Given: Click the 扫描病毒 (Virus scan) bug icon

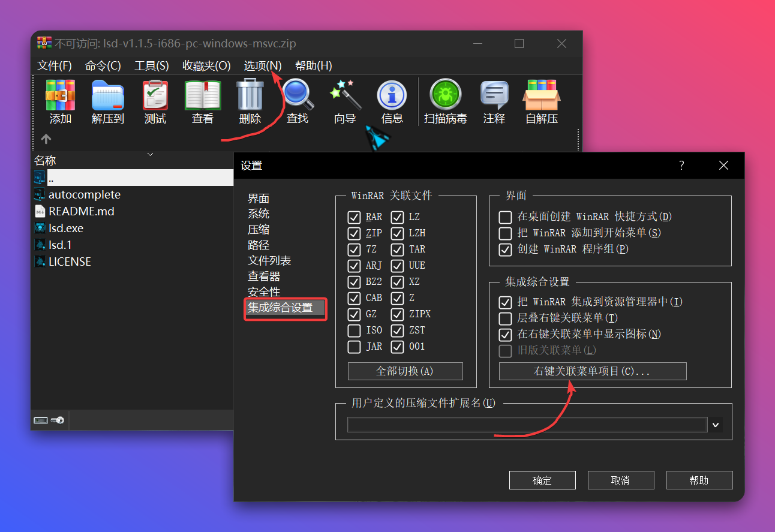Looking at the screenshot, I should click(x=446, y=95).
